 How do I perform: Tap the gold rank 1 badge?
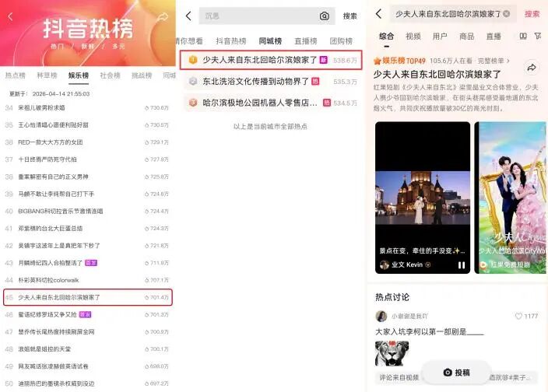(193, 60)
